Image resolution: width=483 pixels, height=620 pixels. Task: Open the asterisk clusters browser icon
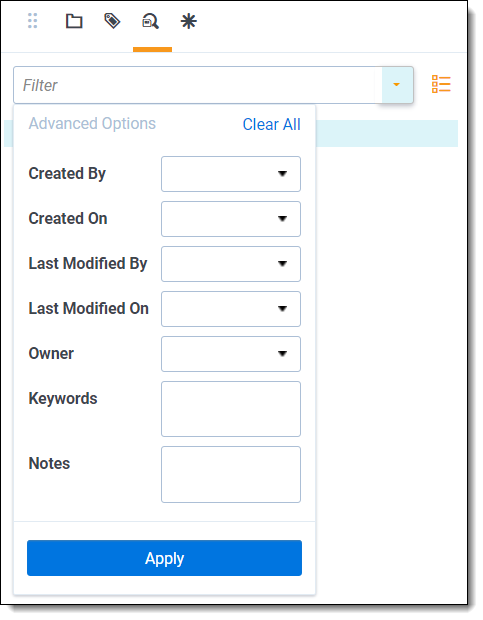189,21
